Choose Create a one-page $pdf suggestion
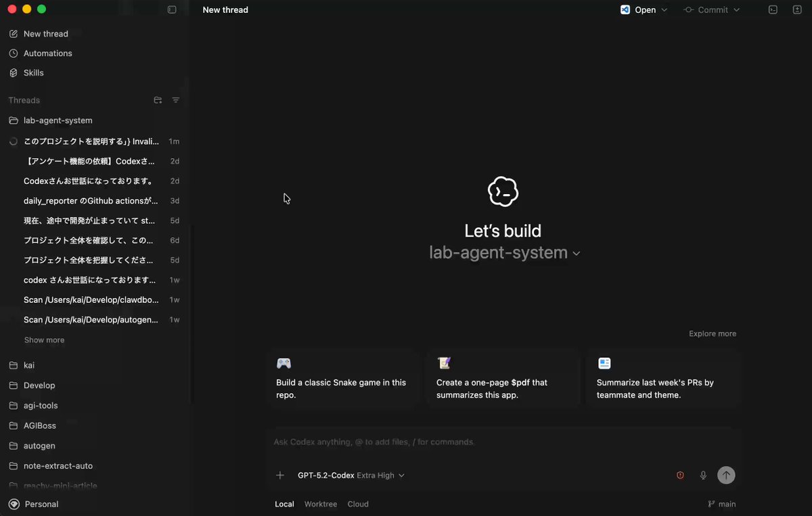Viewport: 812px width, 516px height. 503,379
